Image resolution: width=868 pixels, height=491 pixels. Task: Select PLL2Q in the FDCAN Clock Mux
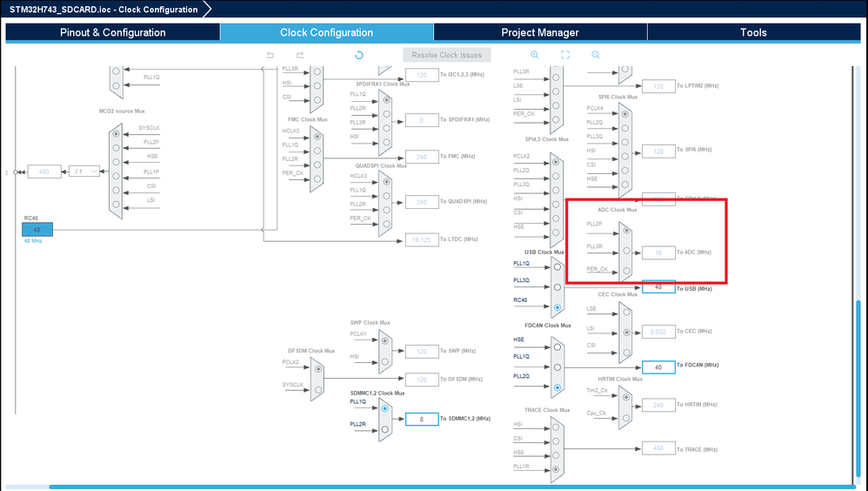558,387
